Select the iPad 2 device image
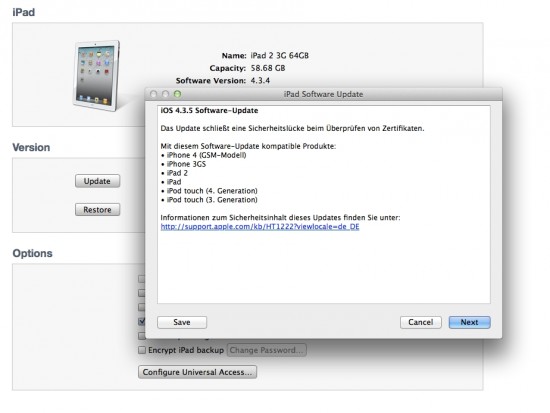This screenshot has height=413, width=550. pyautogui.click(x=97, y=76)
